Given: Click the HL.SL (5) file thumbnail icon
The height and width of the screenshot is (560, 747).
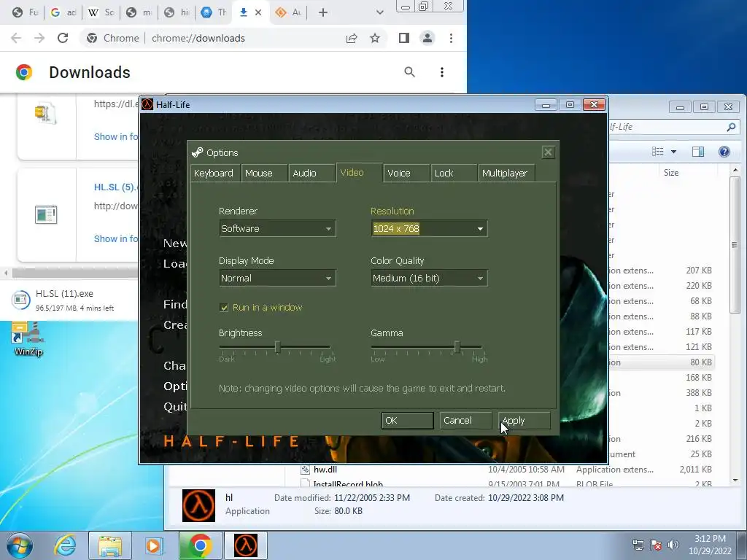Looking at the screenshot, I should (x=46, y=214).
